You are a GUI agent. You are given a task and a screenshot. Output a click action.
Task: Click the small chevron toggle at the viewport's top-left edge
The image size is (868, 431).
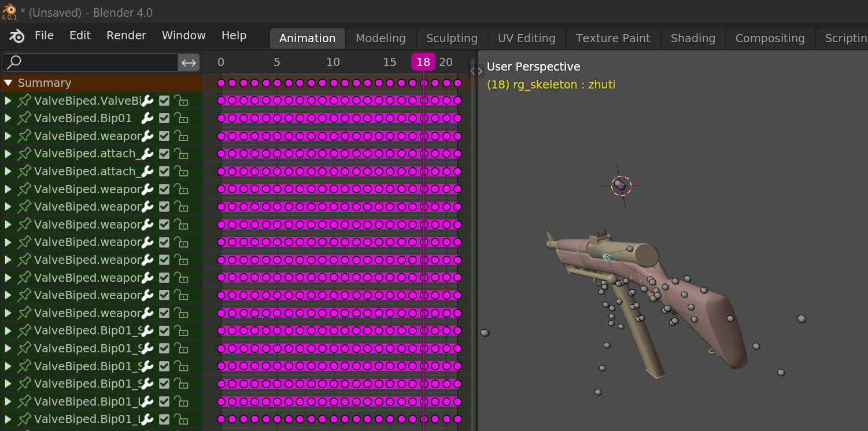[477, 71]
